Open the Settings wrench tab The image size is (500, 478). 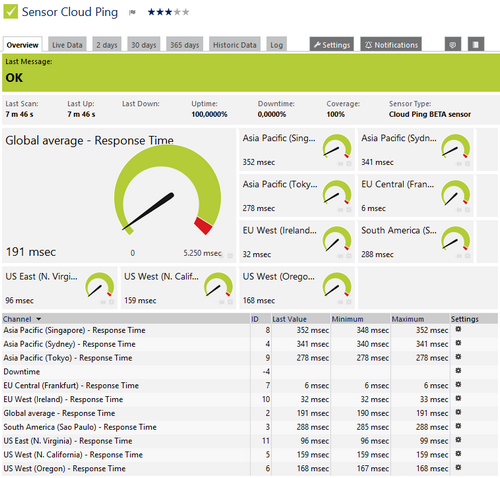pos(332,45)
